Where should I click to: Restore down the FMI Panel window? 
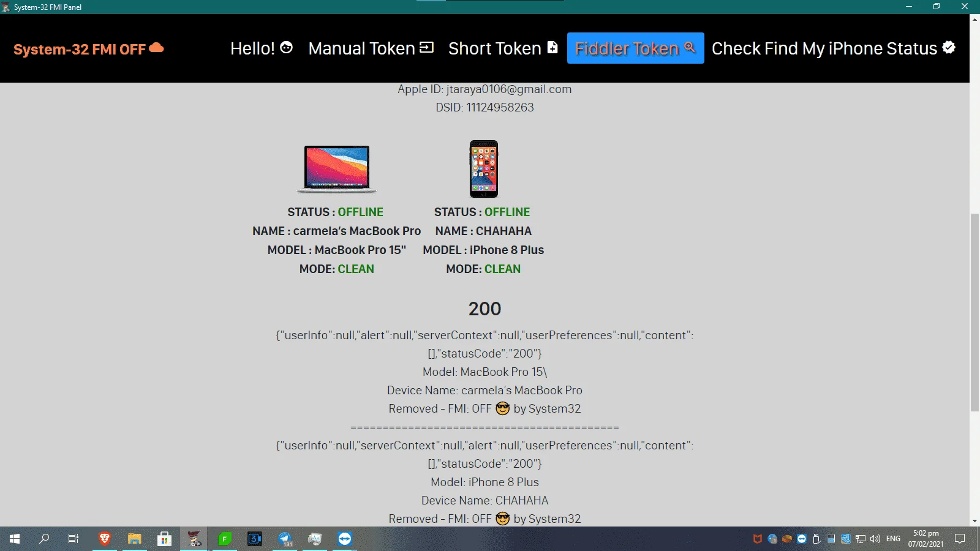click(937, 7)
